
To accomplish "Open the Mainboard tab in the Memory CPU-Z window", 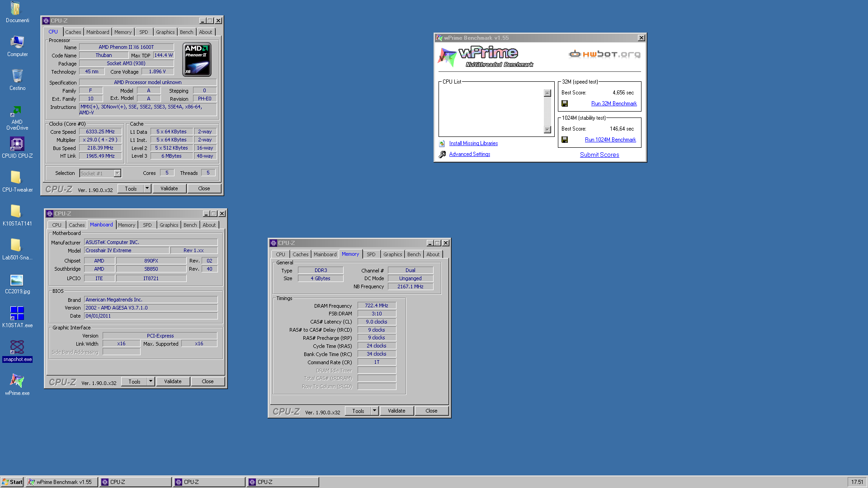I will point(325,254).
